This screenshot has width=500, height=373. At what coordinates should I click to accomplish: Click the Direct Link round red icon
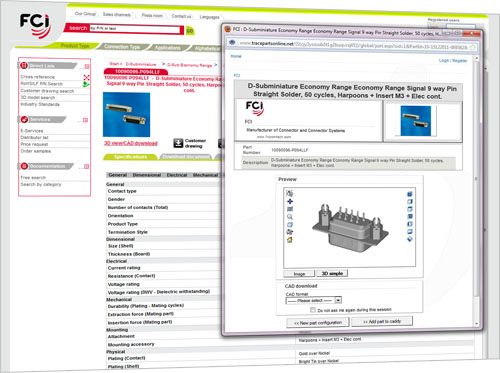pyautogui.click(x=24, y=65)
